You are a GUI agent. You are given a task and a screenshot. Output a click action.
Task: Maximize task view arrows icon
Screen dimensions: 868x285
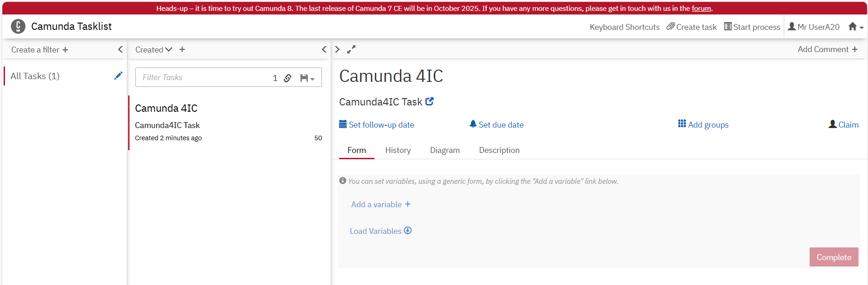(x=351, y=49)
